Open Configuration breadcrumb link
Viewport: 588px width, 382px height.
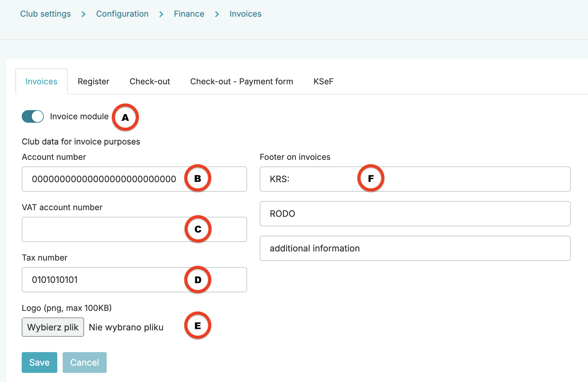[122, 14]
